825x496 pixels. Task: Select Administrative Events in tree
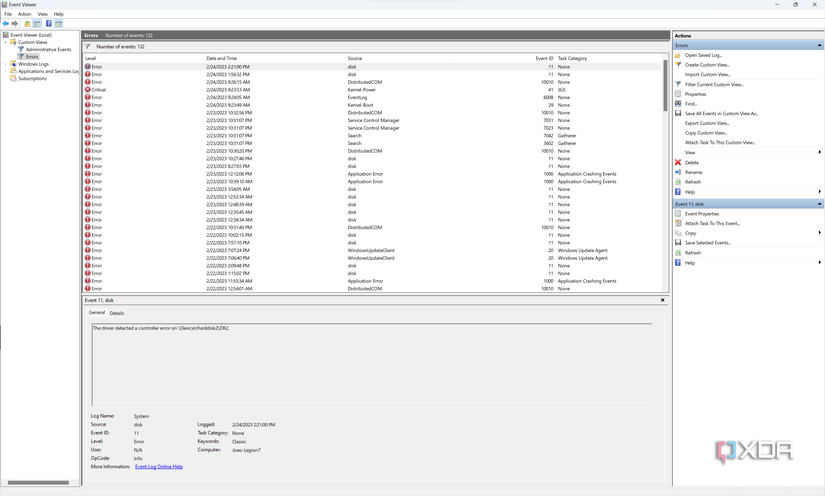(48, 49)
